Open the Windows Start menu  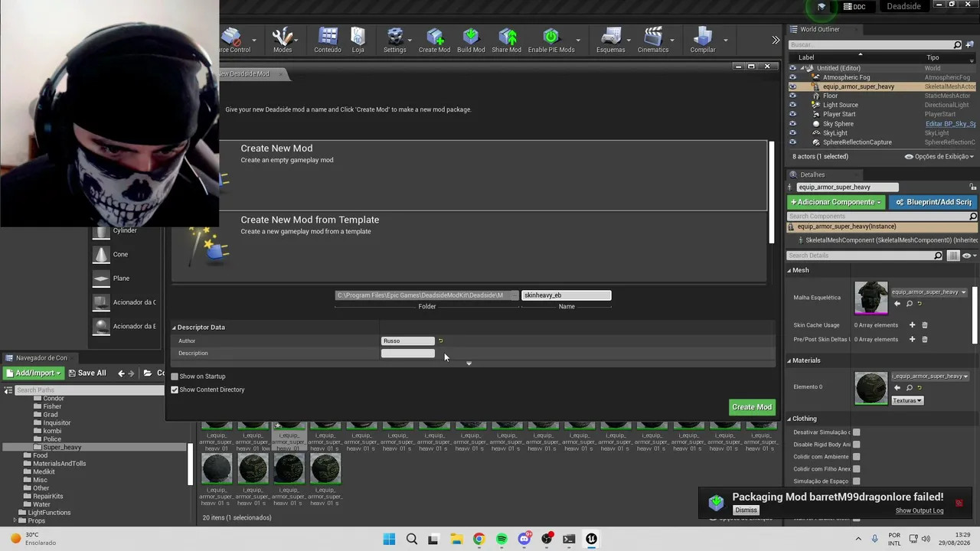click(389, 540)
